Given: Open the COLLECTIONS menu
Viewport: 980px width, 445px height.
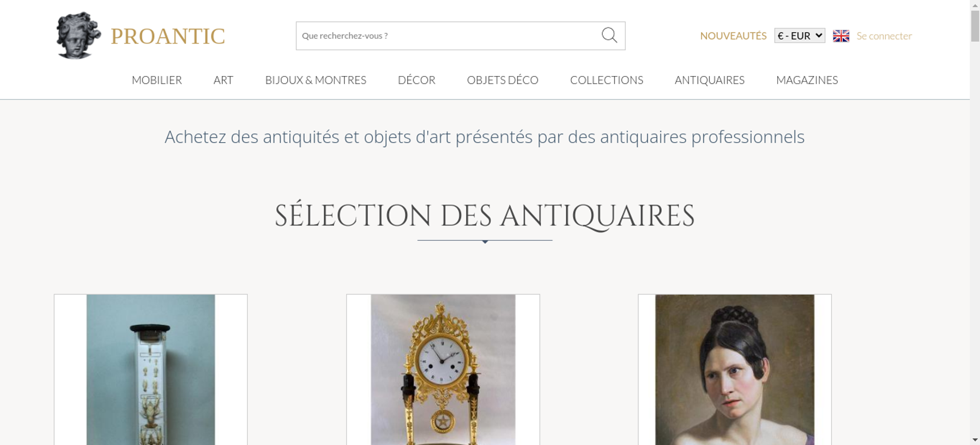Looking at the screenshot, I should [x=607, y=80].
